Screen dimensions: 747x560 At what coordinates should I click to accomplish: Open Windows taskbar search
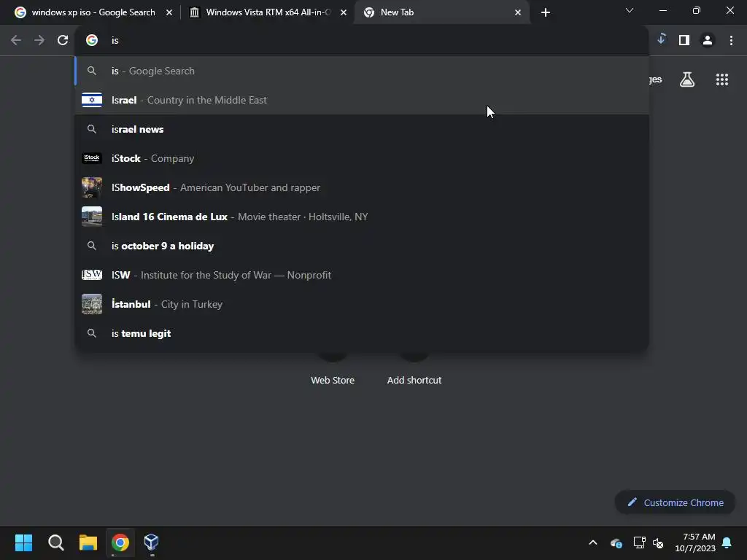(55, 542)
